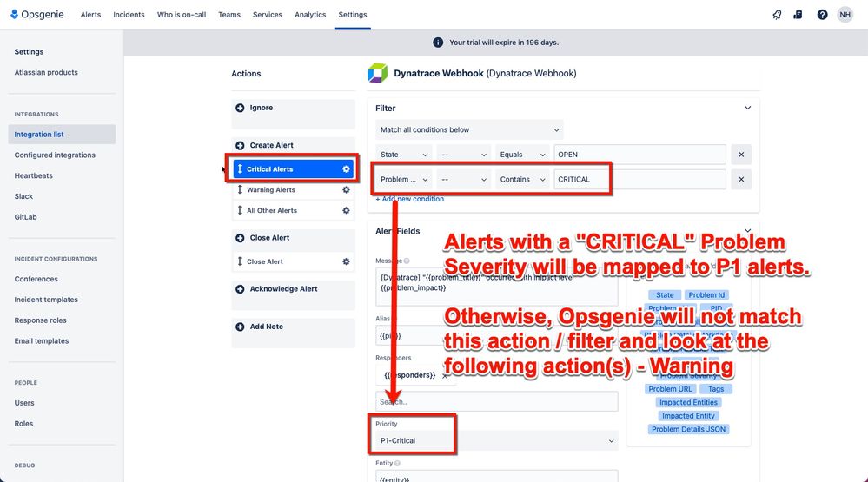Remove the State equals OPEN condition
Image resolution: width=868 pixels, height=482 pixels.
pyautogui.click(x=741, y=155)
